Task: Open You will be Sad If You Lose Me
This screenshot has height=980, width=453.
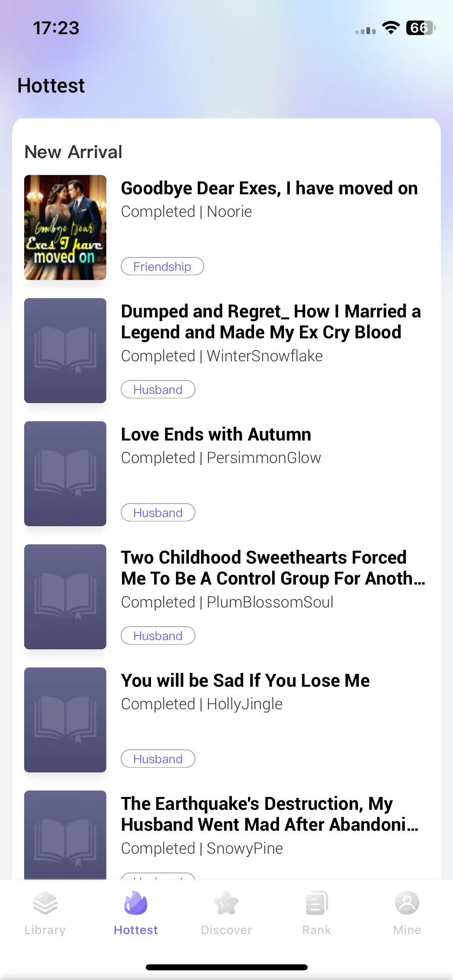Action: click(x=245, y=681)
